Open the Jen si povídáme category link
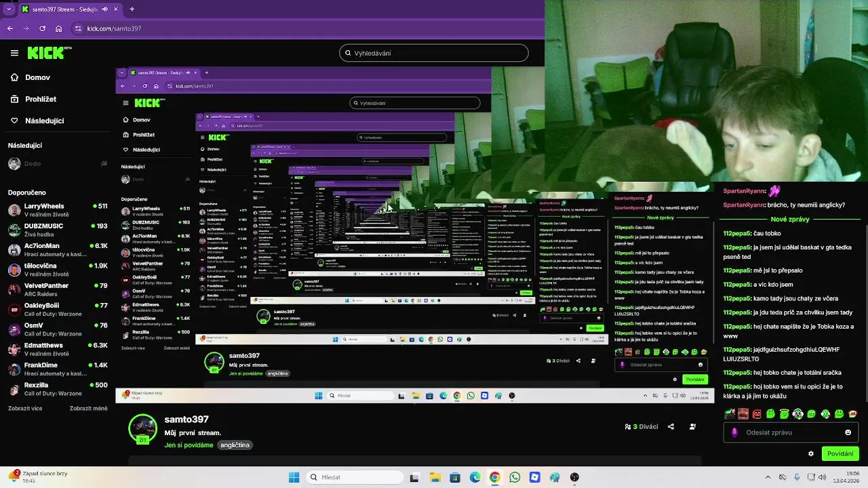This screenshot has width=868, height=488. click(189, 445)
